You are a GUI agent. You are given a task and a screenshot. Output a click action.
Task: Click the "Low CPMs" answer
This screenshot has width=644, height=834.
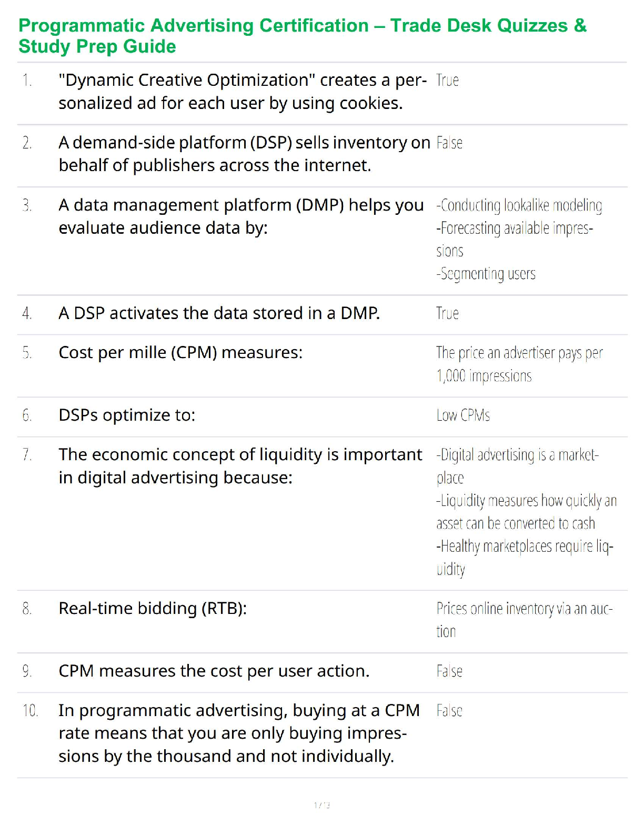click(463, 415)
